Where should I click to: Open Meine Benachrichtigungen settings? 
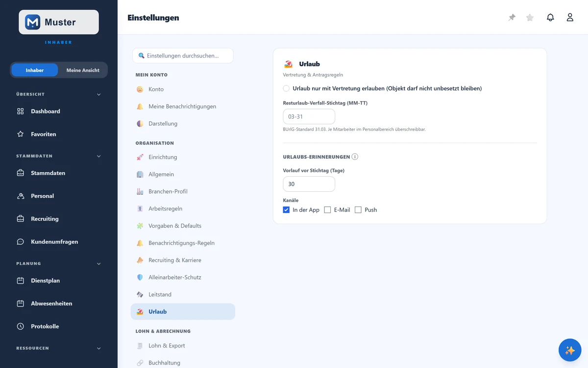pyautogui.click(x=183, y=106)
